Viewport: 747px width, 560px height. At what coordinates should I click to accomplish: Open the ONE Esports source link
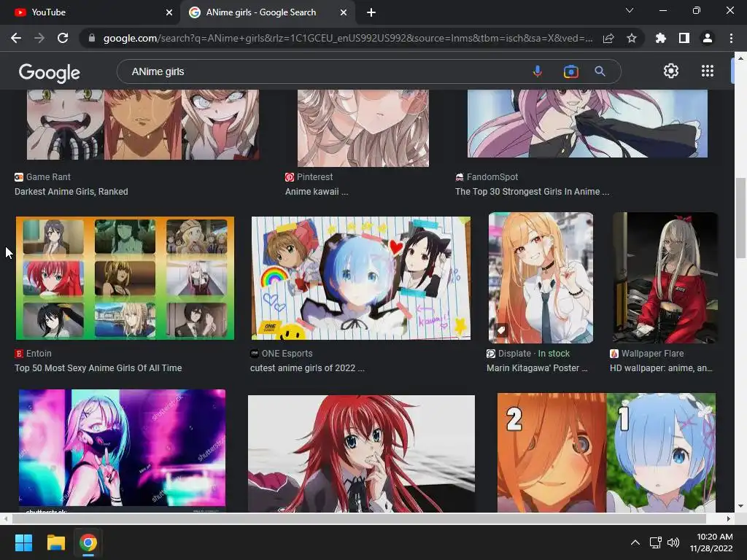[x=281, y=354]
